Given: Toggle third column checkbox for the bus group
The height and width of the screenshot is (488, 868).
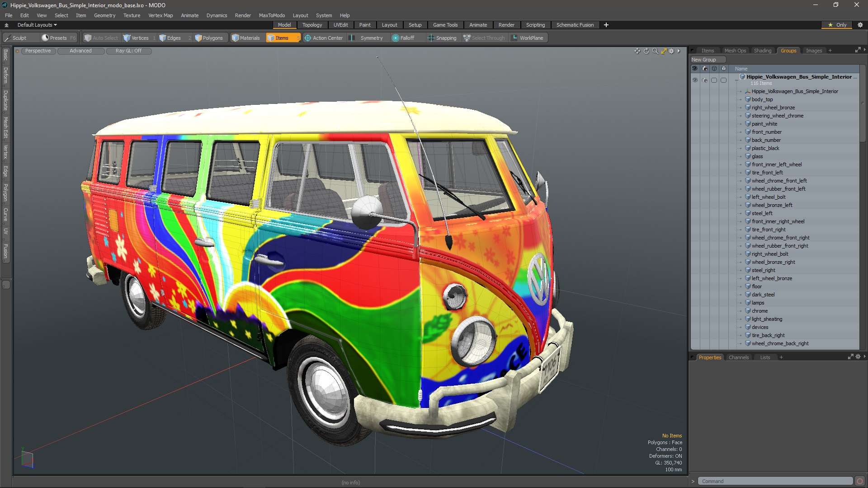Looking at the screenshot, I should click(x=714, y=80).
